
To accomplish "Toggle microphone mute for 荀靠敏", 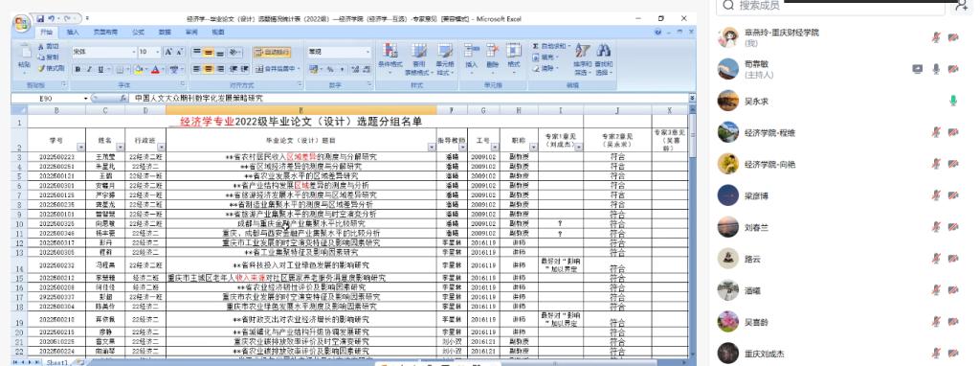I will [x=936, y=69].
